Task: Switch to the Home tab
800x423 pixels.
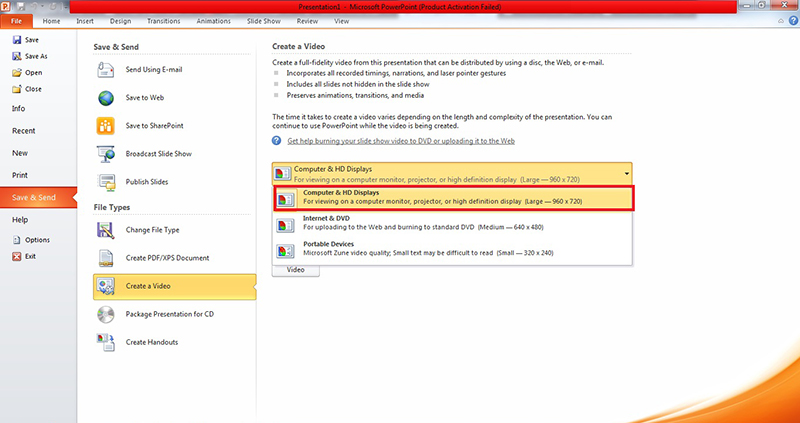Action: pos(52,21)
